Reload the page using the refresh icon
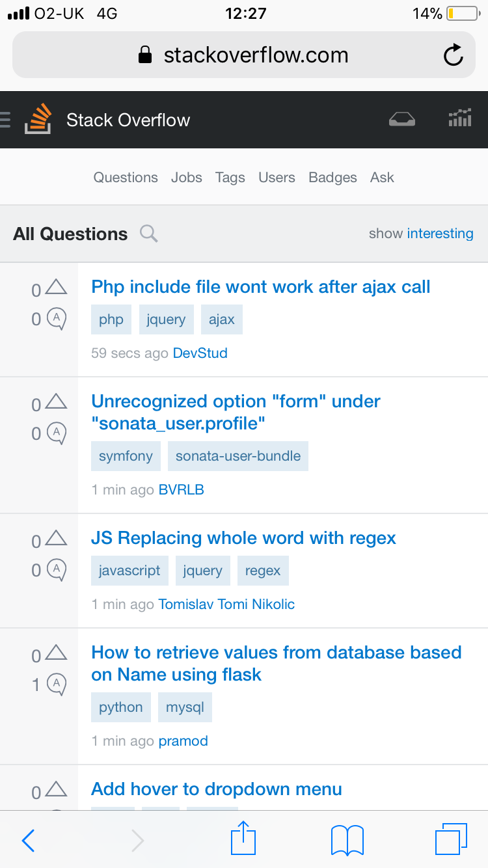This screenshot has height=868, width=488. 454,55
